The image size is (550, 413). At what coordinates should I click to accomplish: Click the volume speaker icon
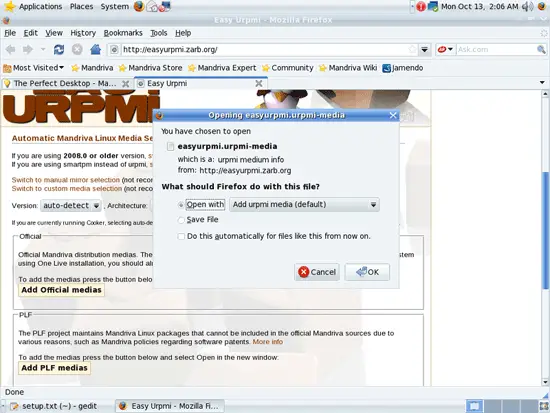527,6
